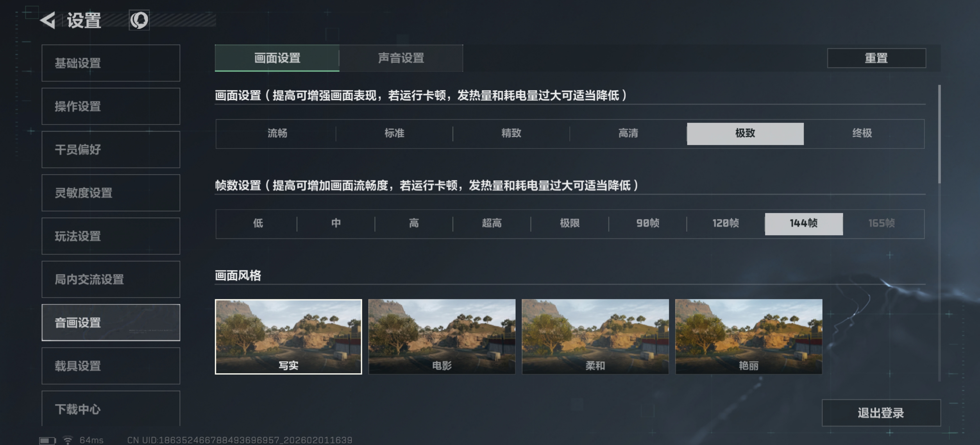Click the back arrow icon
This screenshot has width=980, height=445.
[x=48, y=20]
